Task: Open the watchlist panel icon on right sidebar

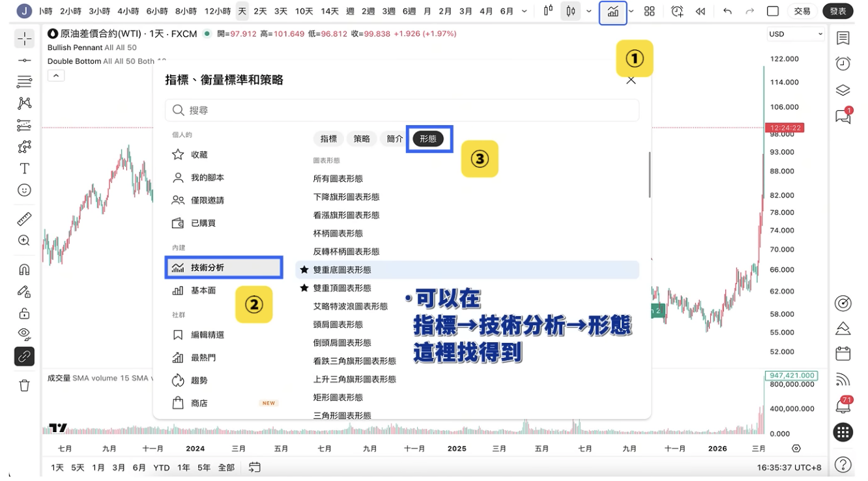Action: pyautogui.click(x=843, y=38)
